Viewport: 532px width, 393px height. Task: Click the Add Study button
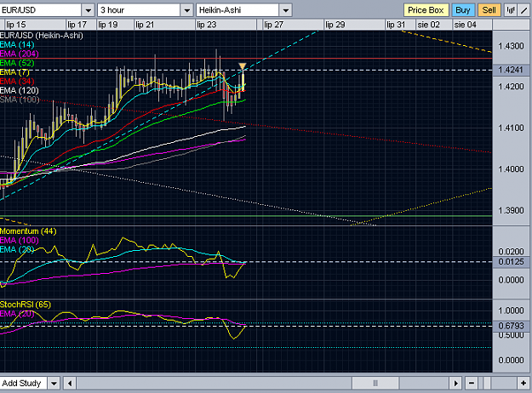tap(23, 383)
